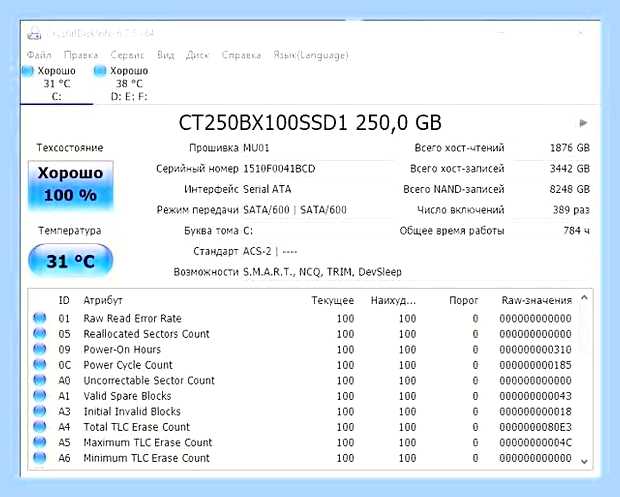Viewport: 620px width, 497px height.
Task: Click the standard value ACS-2 field
Action: (270, 251)
